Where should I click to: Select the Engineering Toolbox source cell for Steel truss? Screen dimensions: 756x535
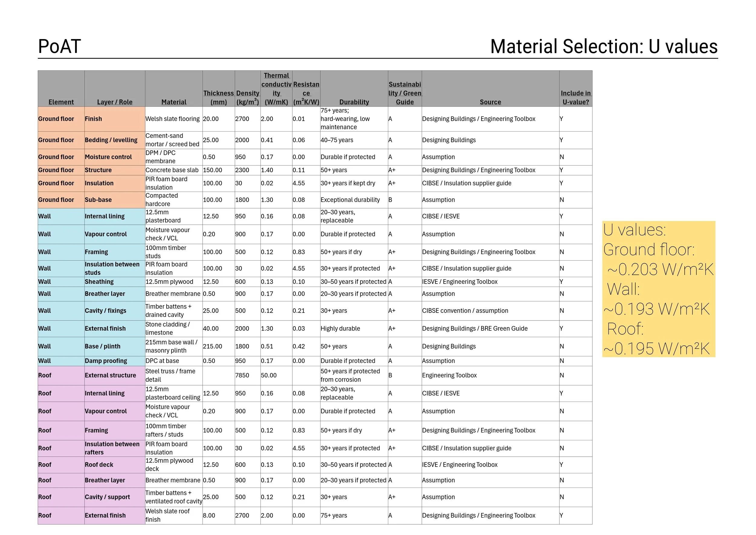pos(490,376)
